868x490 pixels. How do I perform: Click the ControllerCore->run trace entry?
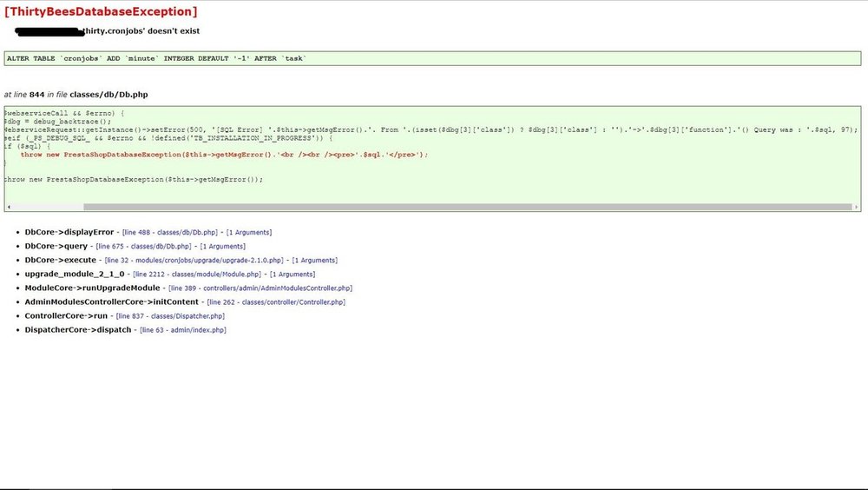click(66, 315)
